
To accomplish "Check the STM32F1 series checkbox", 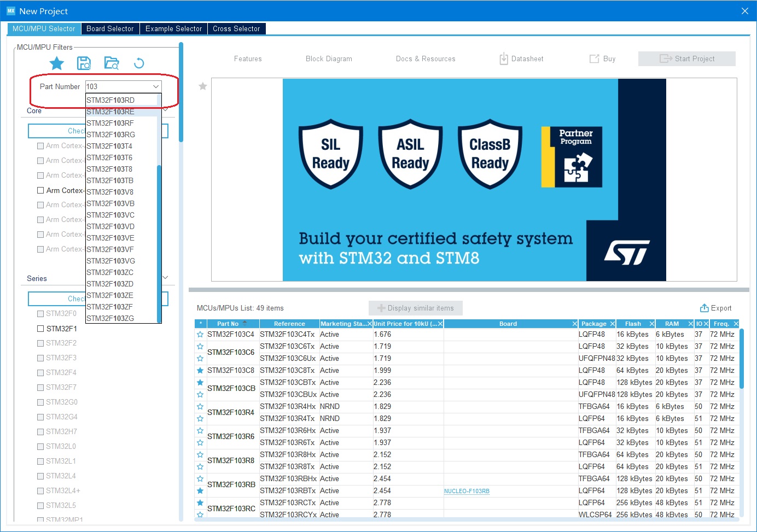I will pos(40,329).
